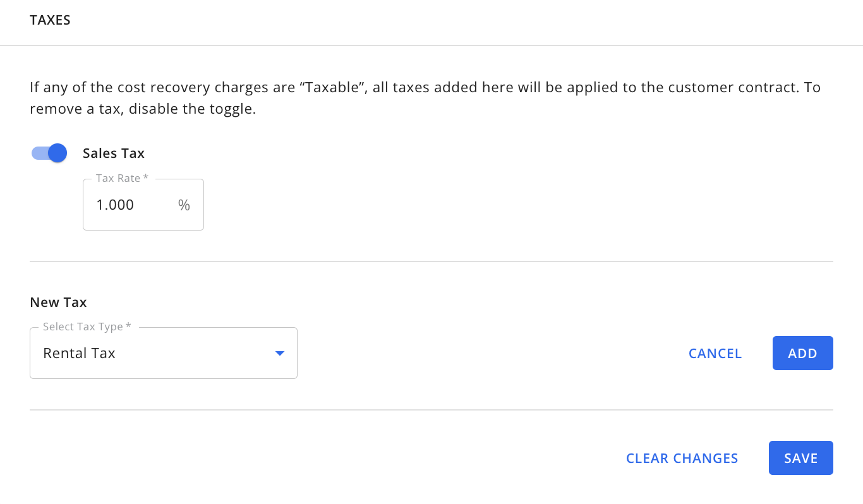The image size is (863, 504).
Task: Disable the Sales Tax toggle
Action: 49,153
